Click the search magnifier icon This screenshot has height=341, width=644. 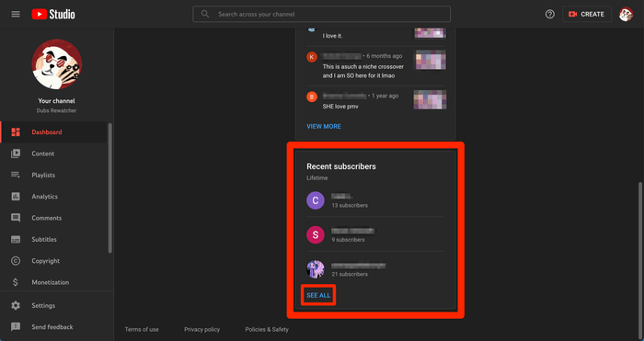pyautogui.click(x=205, y=14)
